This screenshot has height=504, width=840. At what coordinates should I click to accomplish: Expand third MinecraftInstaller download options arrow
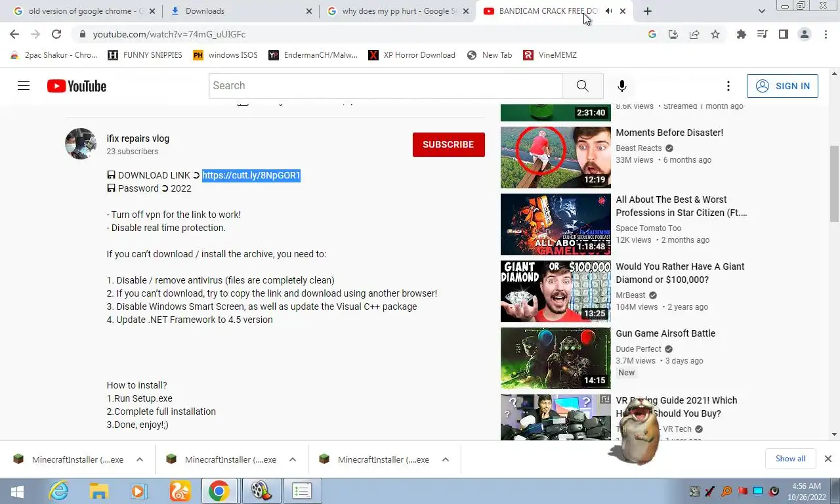[446, 459]
